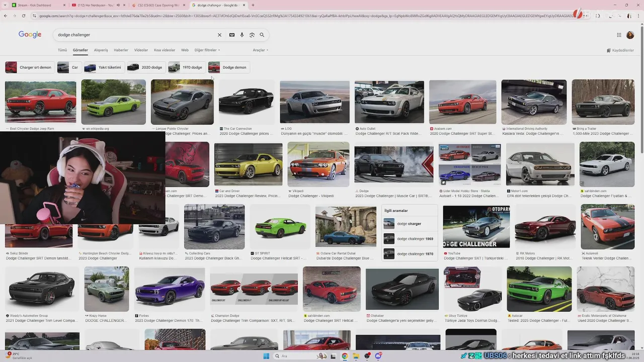Open red Challenger image from Arabam.com
The image size is (644, 362).
(x=462, y=102)
